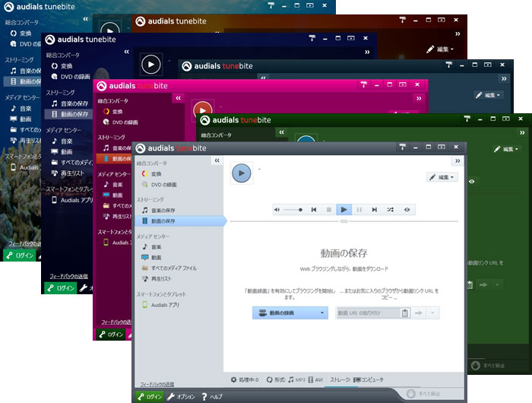Click すべて停止 button in front gray window

[424, 394]
